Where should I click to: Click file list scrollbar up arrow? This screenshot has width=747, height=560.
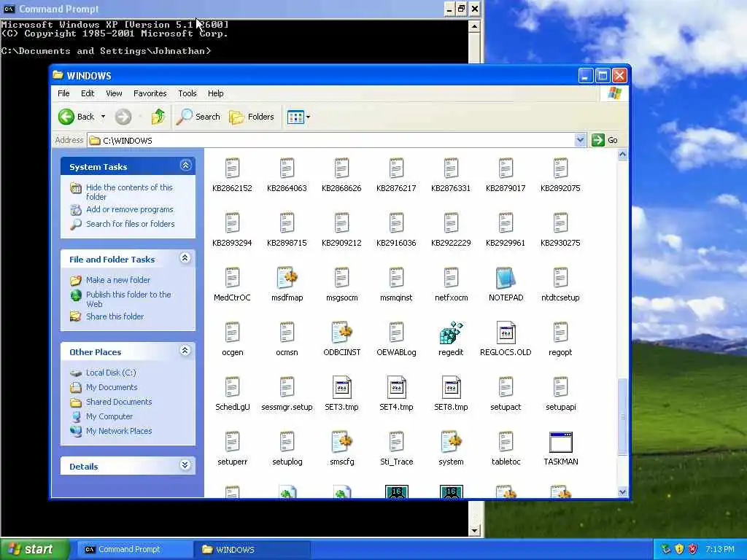click(x=622, y=155)
